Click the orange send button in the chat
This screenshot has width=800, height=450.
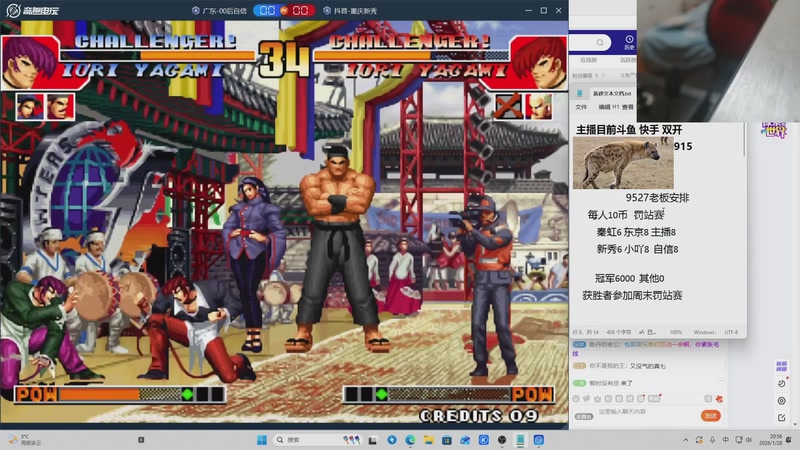coord(710,416)
